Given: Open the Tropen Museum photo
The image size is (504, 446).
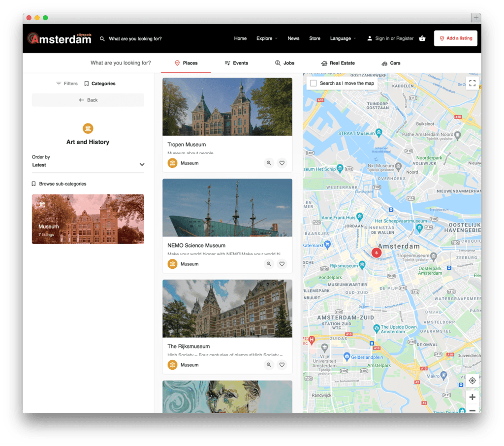Looking at the screenshot, I should [227, 107].
